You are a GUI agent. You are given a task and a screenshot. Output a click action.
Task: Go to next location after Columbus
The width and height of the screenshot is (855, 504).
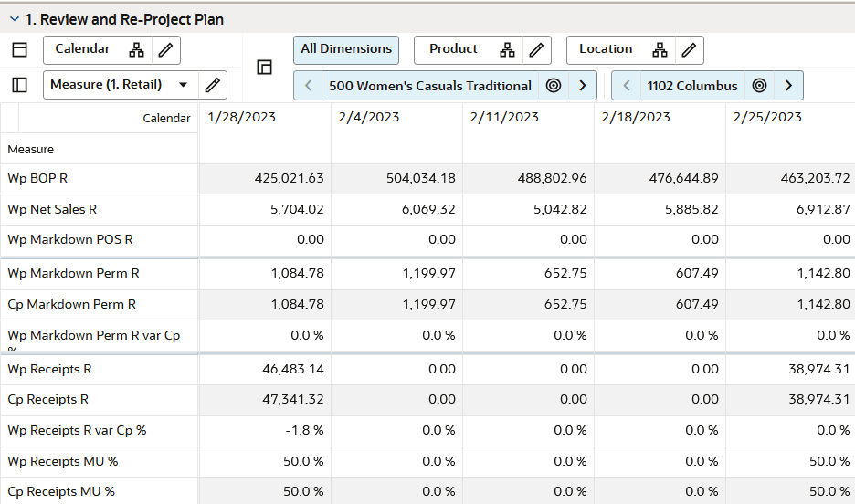[x=788, y=86]
